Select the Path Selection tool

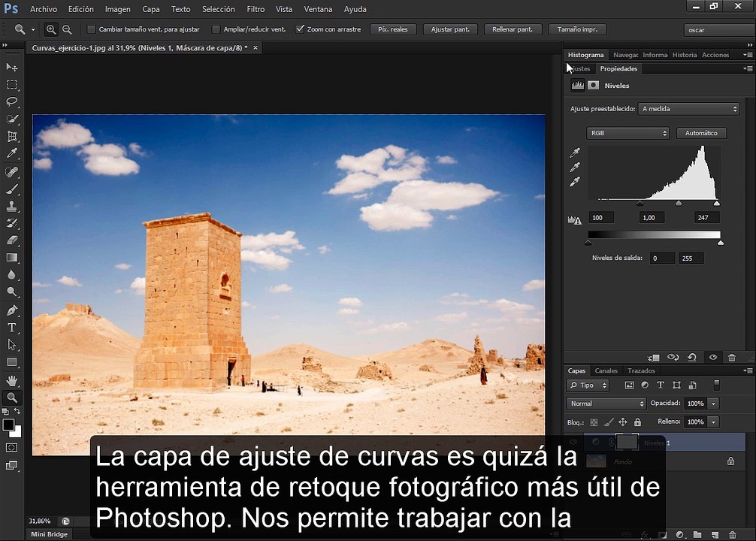click(12, 345)
